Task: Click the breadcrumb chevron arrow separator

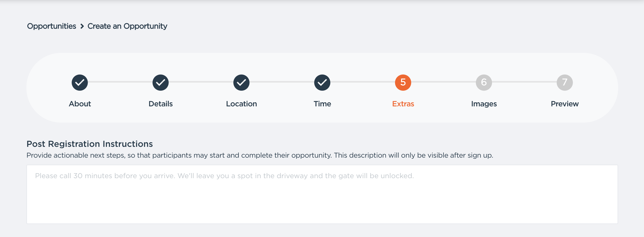Action: point(82,26)
